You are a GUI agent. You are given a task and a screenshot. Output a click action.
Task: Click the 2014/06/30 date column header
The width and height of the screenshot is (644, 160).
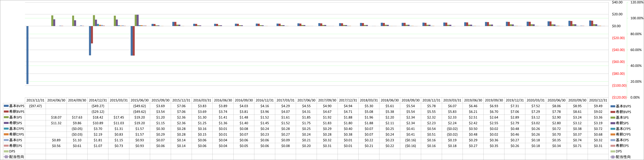[56, 100]
